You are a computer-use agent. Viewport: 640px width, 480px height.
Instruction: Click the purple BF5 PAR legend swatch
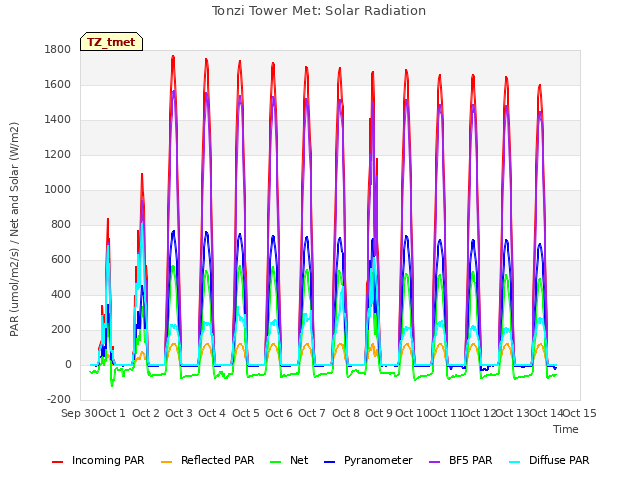coord(435,462)
